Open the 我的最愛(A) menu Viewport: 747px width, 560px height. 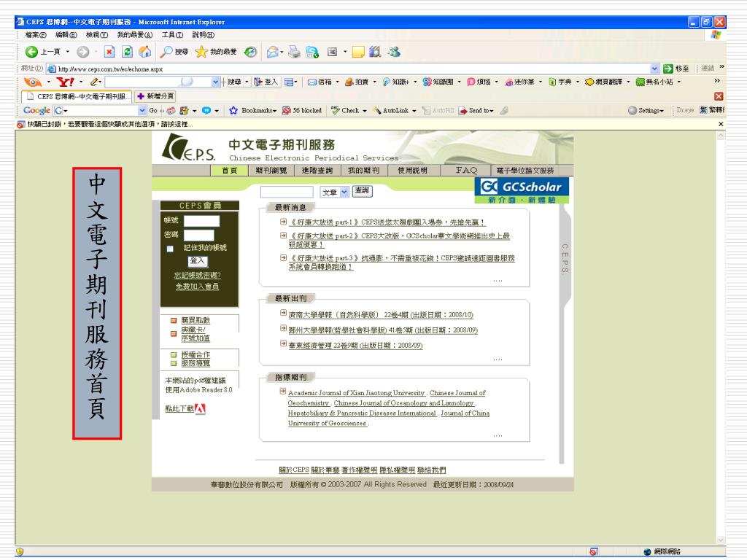[x=135, y=35]
